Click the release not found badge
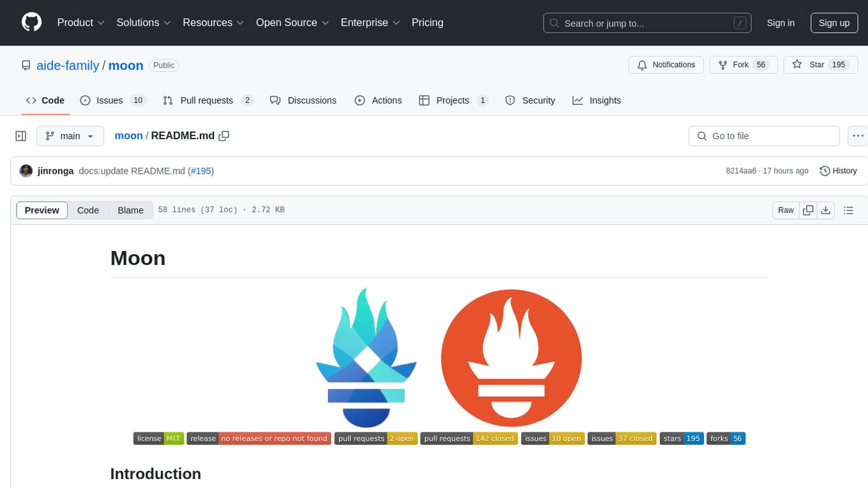Viewport: 868px width, 488px height. click(259, 438)
